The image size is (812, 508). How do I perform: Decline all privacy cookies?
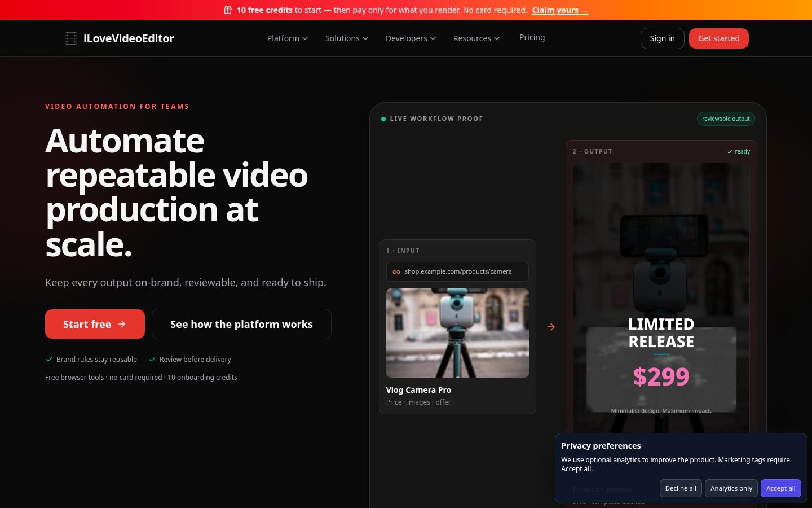click(681, 488)
